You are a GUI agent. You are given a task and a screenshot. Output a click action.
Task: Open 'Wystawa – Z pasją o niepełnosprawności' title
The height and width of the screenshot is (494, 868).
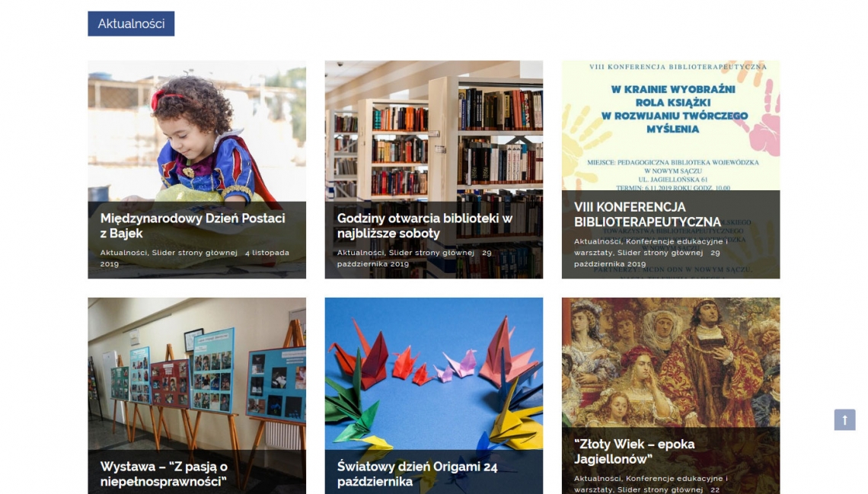click(164, 474)
